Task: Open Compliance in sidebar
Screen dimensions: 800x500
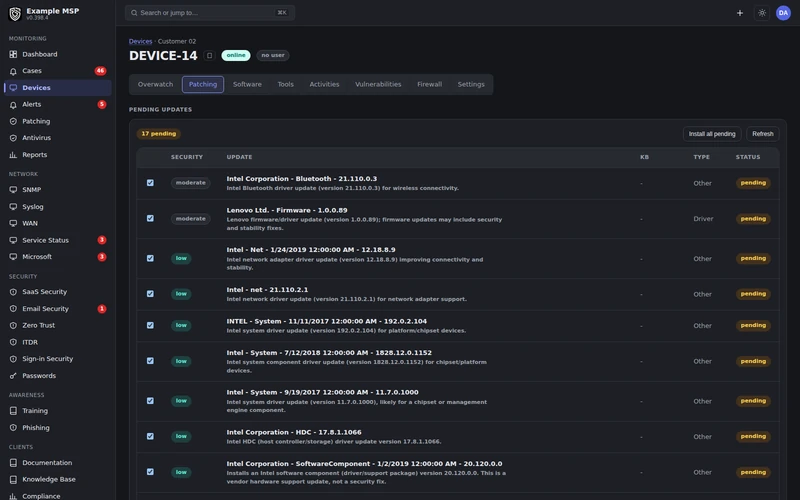Action: point(57,495)
